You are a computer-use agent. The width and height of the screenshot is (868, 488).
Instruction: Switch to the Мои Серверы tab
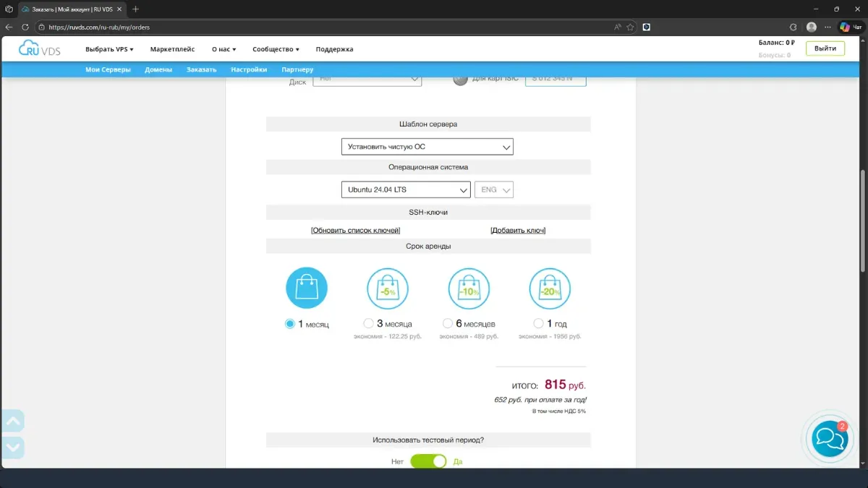(108, 69)
